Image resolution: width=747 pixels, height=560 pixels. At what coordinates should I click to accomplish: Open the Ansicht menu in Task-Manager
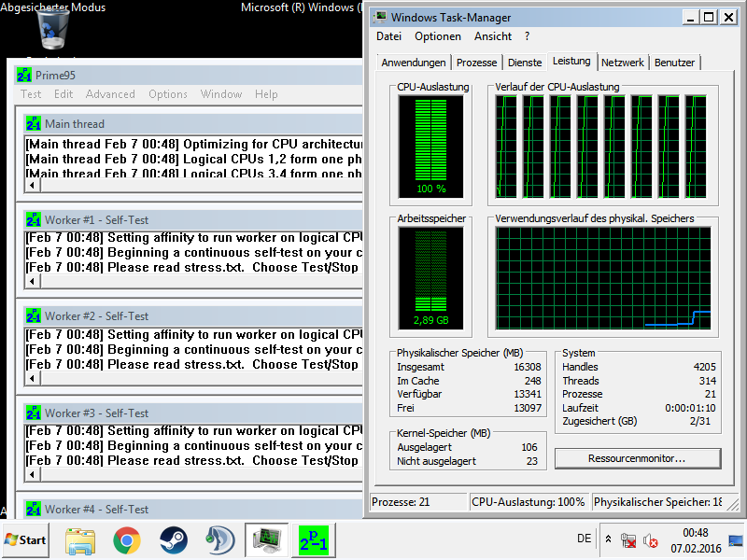click(493, 36)
